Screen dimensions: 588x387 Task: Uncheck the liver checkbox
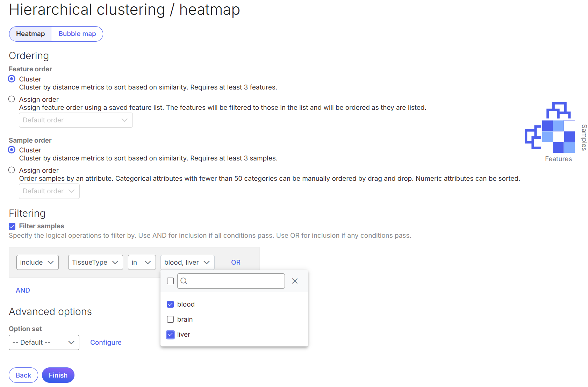pos(170,335)
